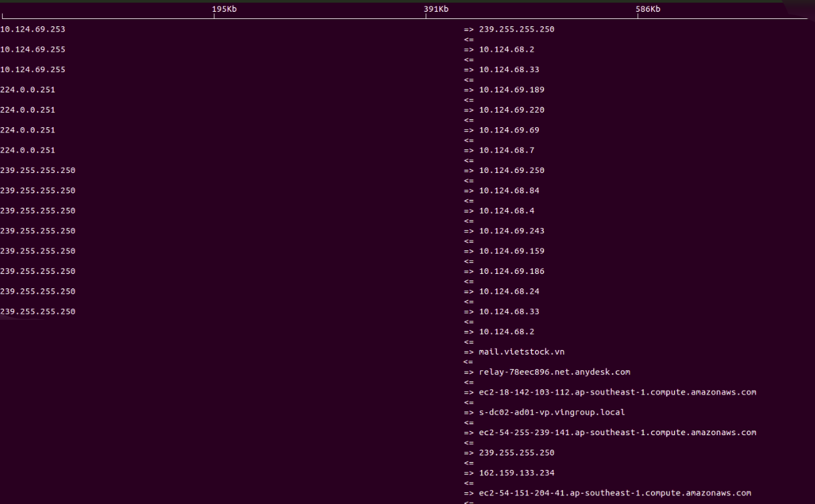
Task: Click the topmost 239.255.255.250 source address
Action: [37, 170]
